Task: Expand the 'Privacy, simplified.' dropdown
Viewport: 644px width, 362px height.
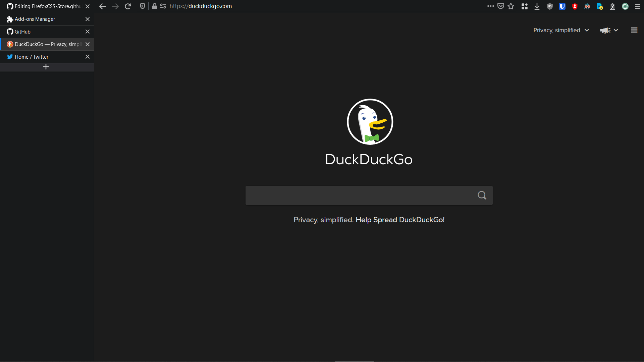Action: (561, 30)
